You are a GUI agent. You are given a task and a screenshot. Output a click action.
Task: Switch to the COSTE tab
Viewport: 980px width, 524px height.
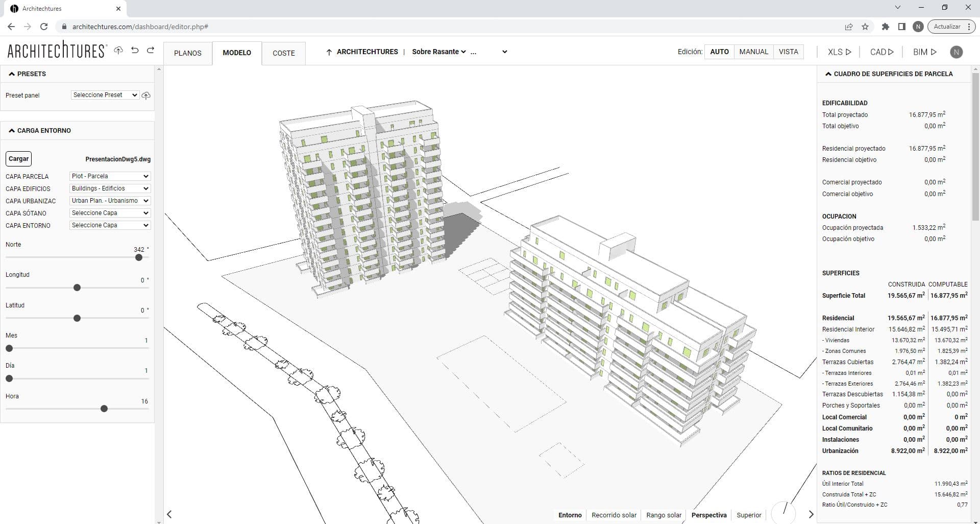click(284, 53)
